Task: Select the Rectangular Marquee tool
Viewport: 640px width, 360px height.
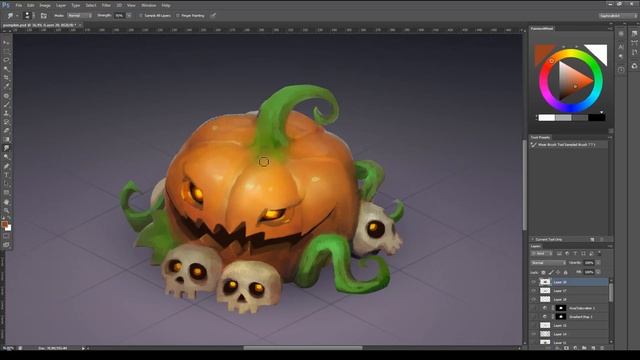Action: [6, 51]
